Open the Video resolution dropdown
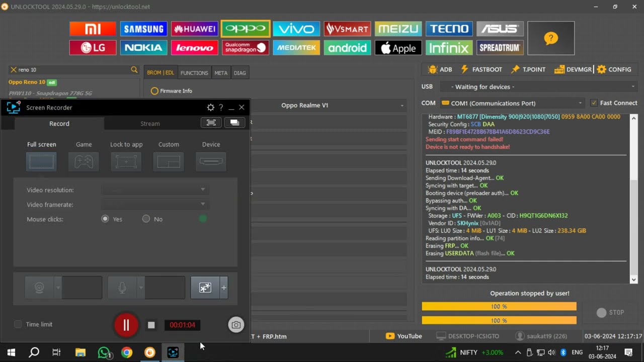Screen dimensions: 644x362 click(154, 190)
